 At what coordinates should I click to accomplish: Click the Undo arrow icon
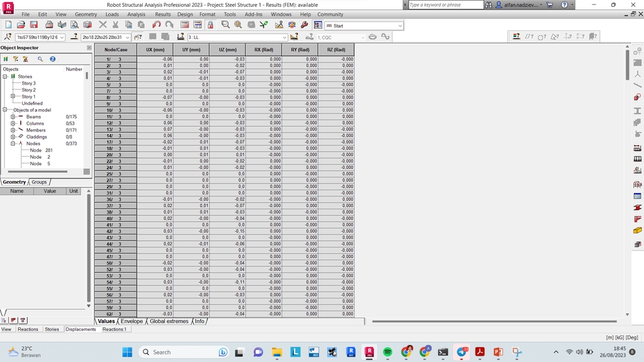point(156,25)
